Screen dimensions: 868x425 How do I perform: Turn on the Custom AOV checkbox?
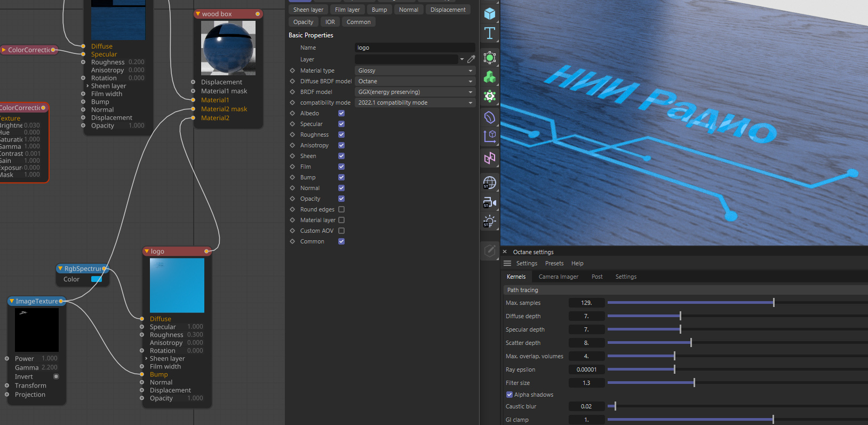[x=341, y=231]
